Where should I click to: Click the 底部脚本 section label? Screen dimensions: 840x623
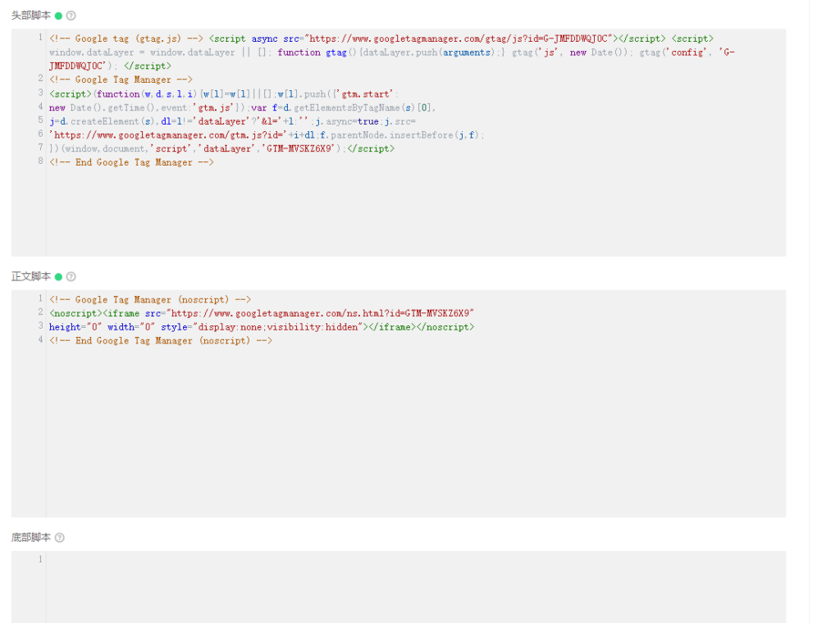[x=30, y=538]
